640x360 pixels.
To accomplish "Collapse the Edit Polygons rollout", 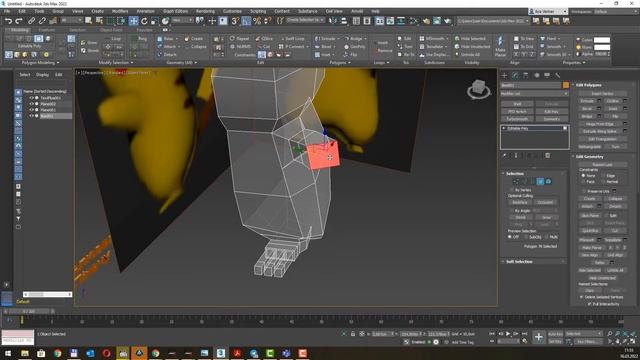I will 603,85.
